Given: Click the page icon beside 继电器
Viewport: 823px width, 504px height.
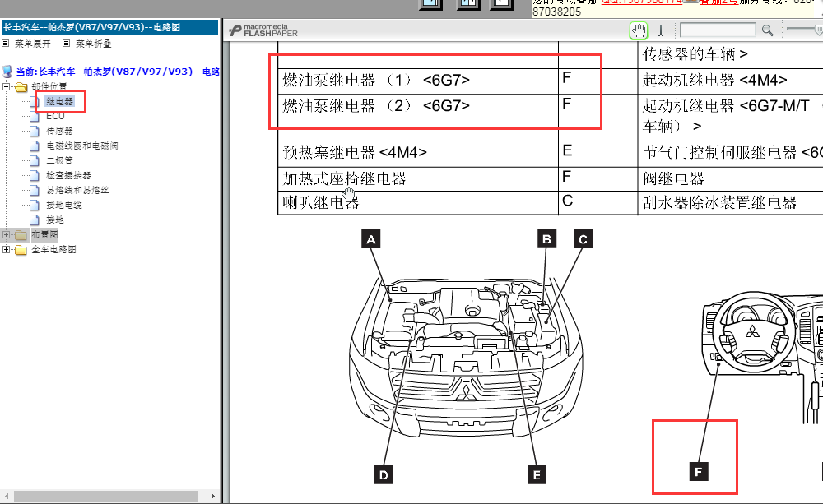Looking at the screenshot, I should click(x=35, y=101).
